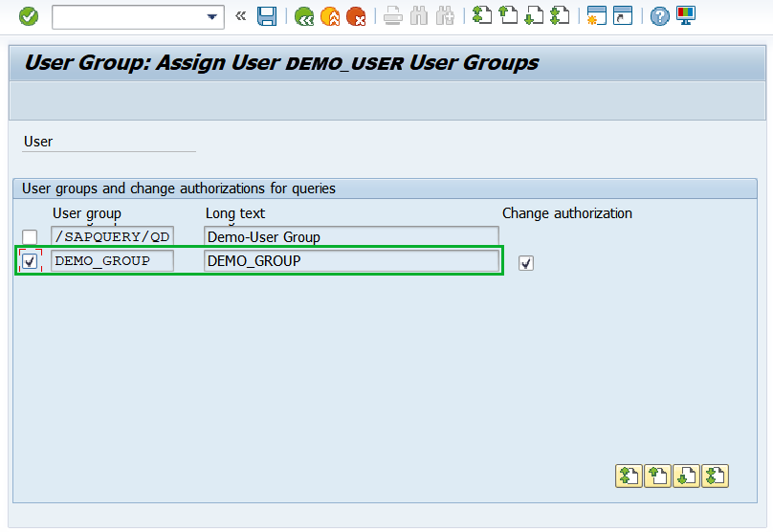
Task: Open Customize Local Layout monitor icon
Action: [x=686, y=15]
